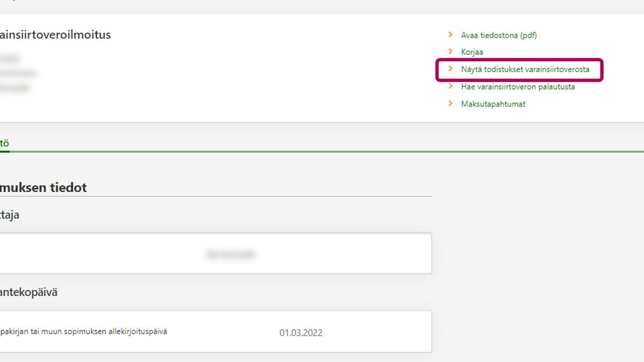Click the first blurred line under Varainsiirtoveroilmoitus
Viewport: 644px width, 362px height.
click(x=10, y=58)
